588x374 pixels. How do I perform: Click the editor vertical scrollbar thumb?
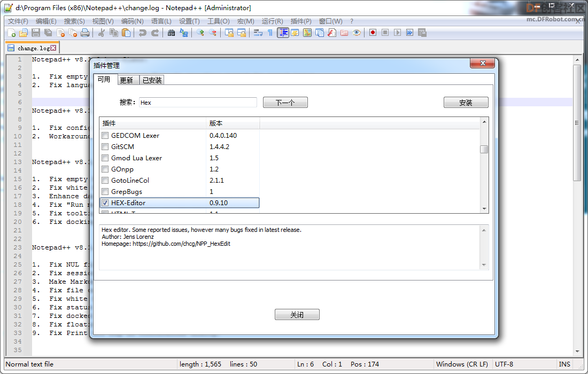(577, 122)
